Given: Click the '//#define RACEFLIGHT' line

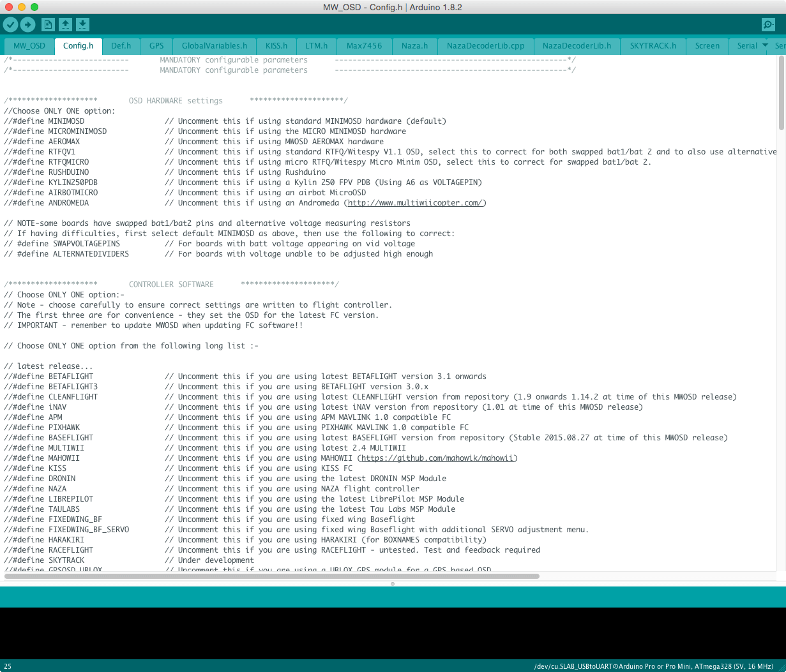Looking at the screenshot, I should 272,550.
